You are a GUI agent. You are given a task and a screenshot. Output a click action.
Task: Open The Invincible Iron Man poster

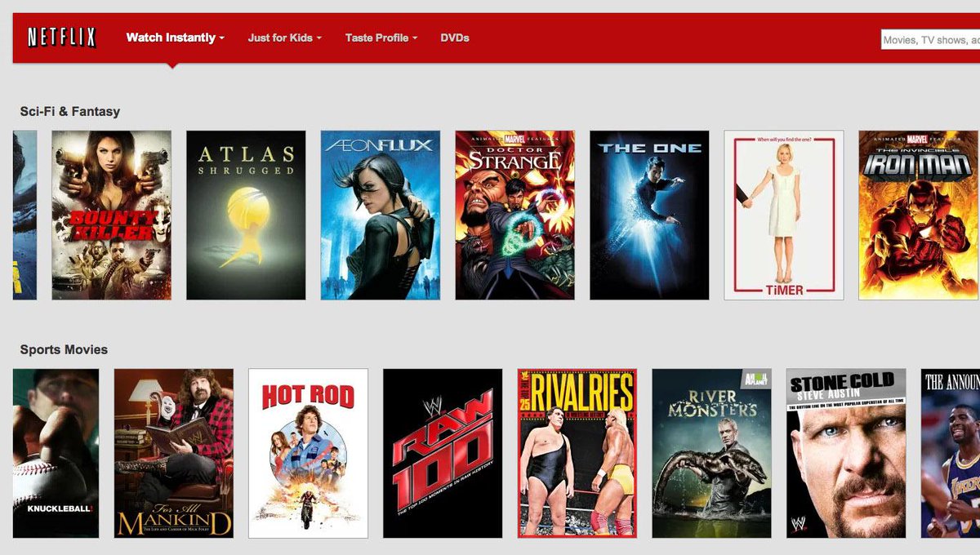tap(919, 215)
